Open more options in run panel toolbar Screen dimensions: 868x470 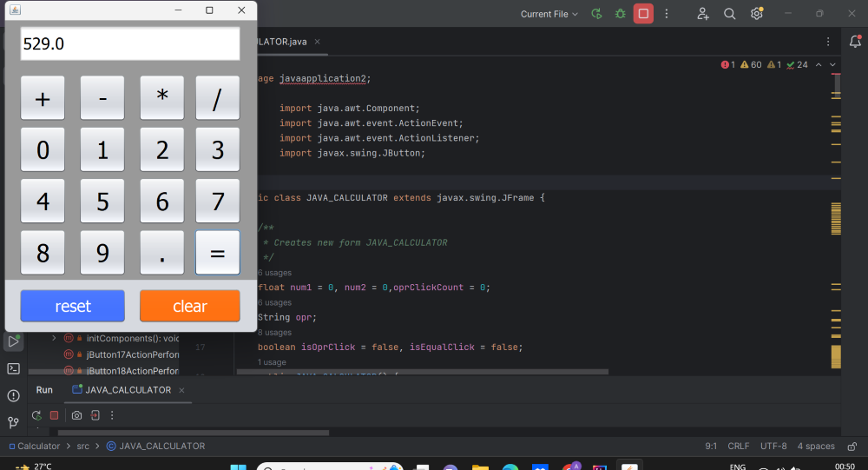112,415
